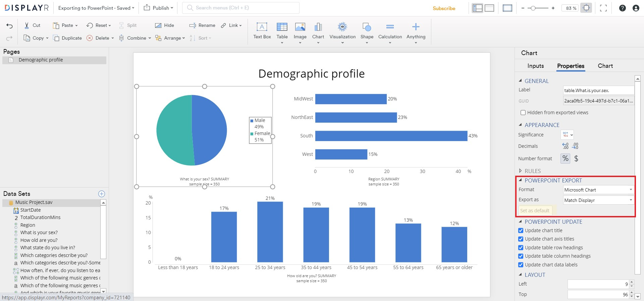644x301 pixels.
Task: Click the undo arrow icon
Action: coord(9,26)
